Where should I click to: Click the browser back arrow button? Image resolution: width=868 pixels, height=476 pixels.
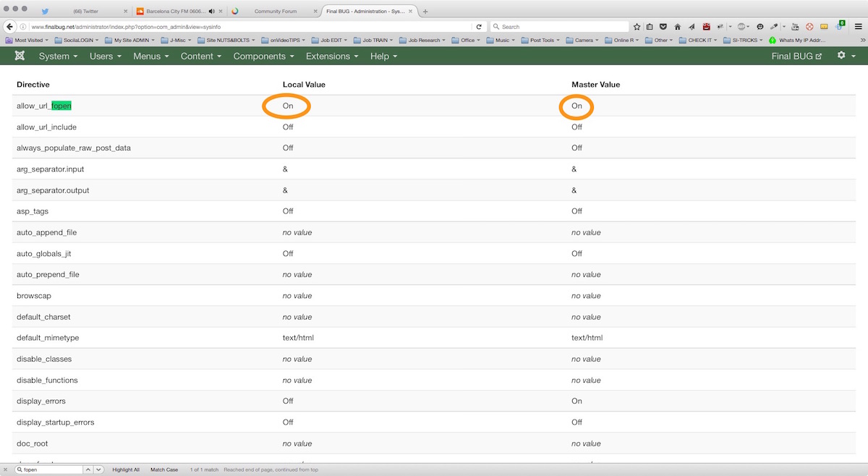coord(10,27)
